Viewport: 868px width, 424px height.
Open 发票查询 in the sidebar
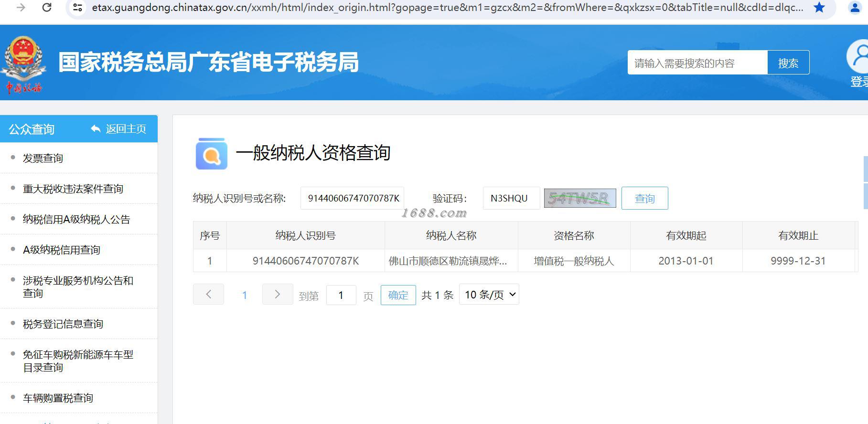(x=43, y=158)
